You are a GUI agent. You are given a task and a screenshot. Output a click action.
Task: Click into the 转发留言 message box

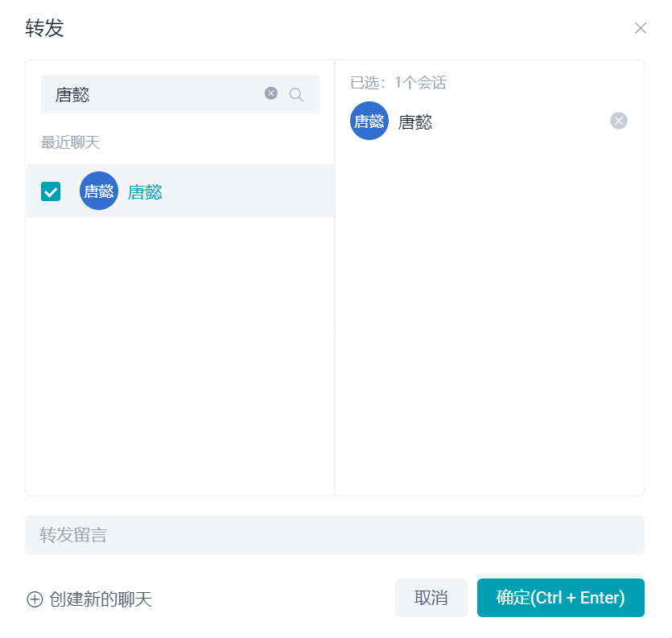point(335,535)
